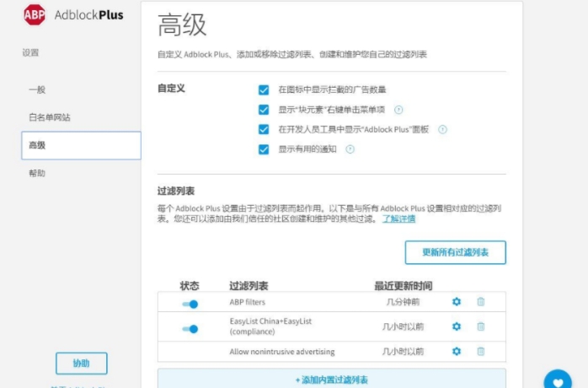Click the ABP filters list name
588x388 pixels.
pos(247,302)
